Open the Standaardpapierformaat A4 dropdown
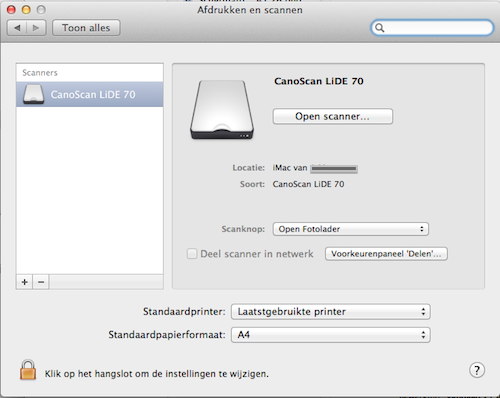Viewport: 500px width, 398px height. pyautogui.click(x=331, y=335)
